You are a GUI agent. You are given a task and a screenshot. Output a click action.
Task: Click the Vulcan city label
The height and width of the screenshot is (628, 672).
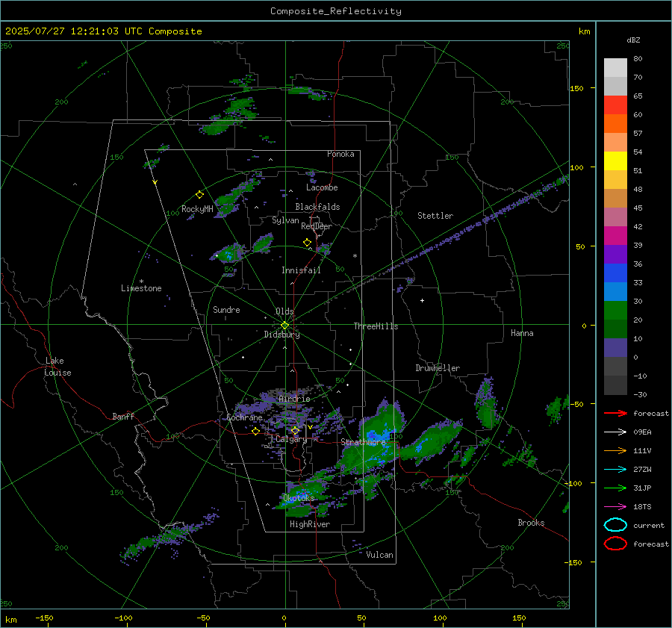(380, 555)
